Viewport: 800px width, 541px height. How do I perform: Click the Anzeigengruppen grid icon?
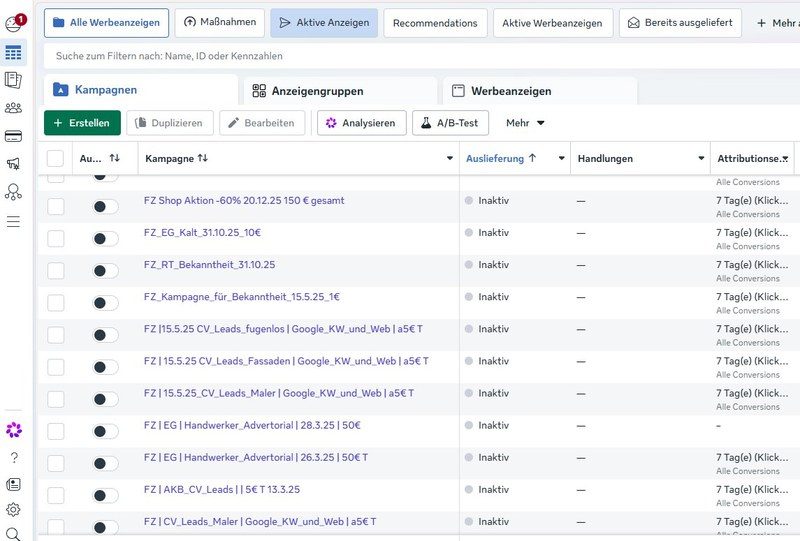tap(259, 91)
